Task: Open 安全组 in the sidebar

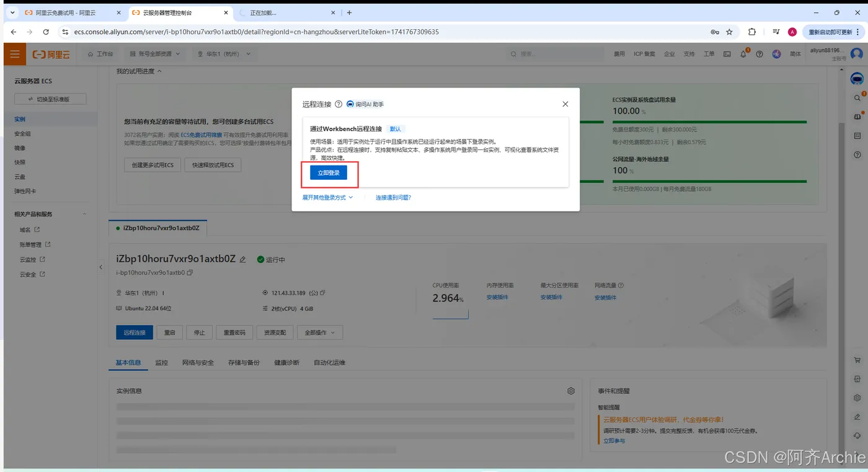Action: tap(22, 133)
